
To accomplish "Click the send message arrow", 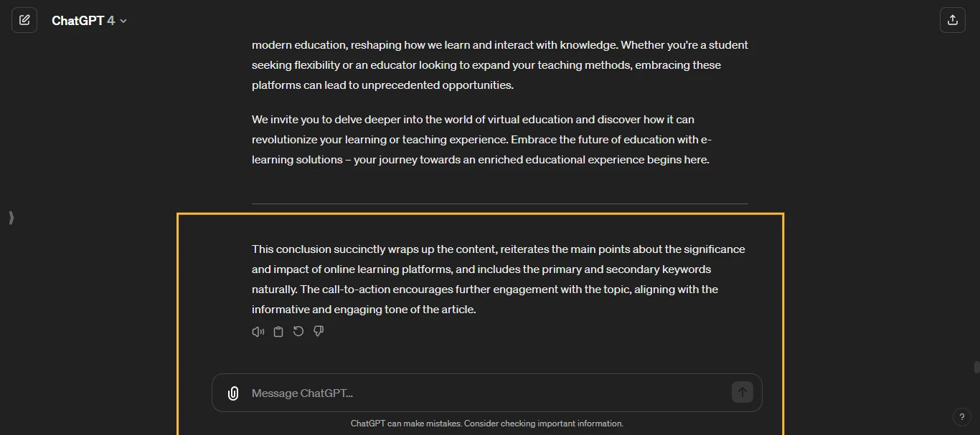I will (742, 392).
